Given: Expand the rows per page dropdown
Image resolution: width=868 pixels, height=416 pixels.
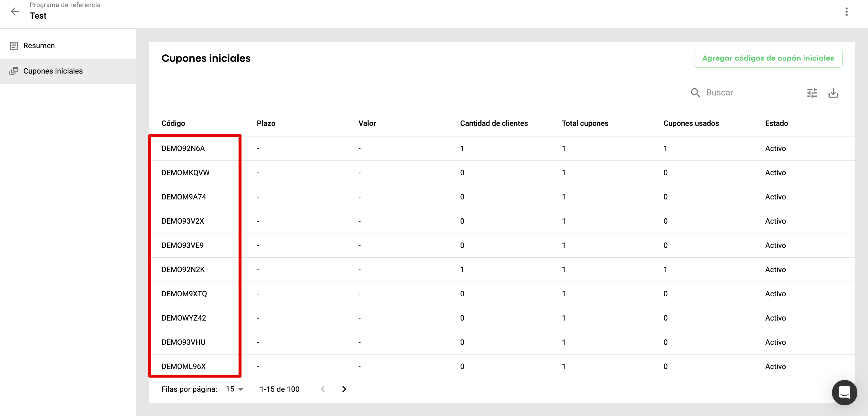Looking at the screenshot, I should pos(234,389).
